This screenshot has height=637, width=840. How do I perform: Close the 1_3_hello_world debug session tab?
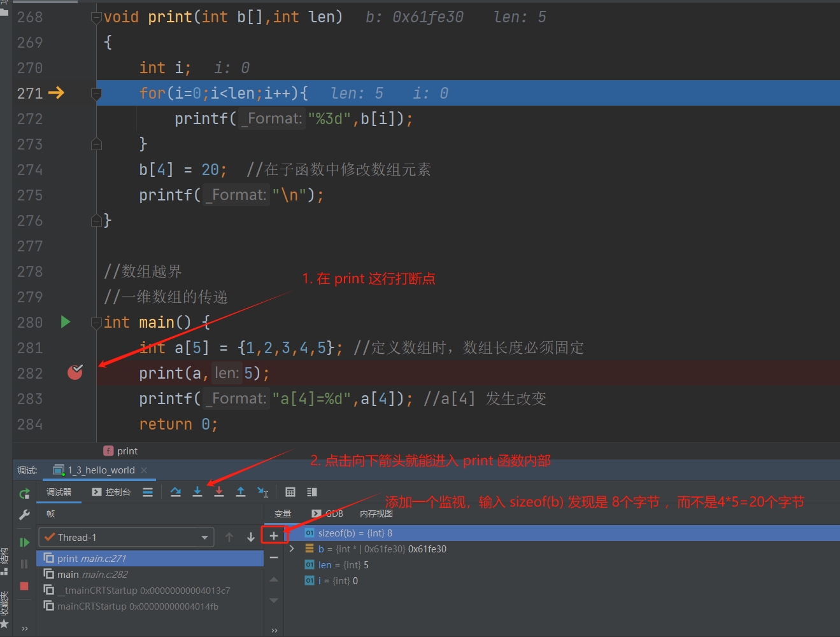[144, 470]
